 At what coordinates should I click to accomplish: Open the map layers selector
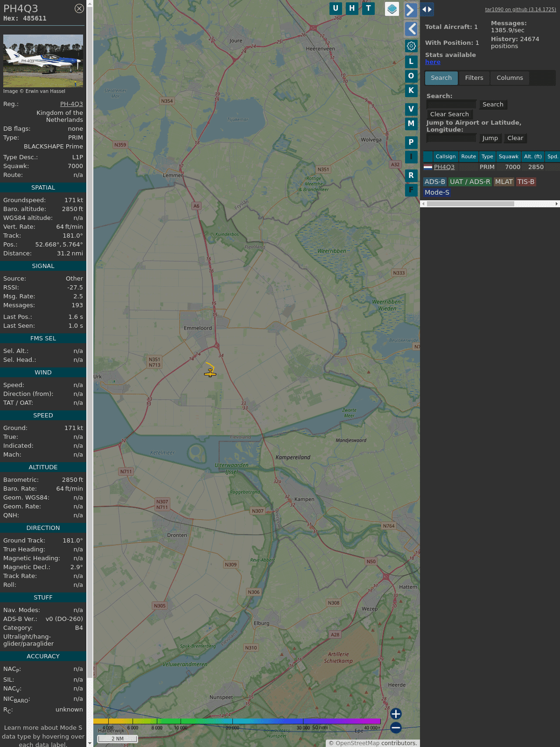point(392,9)
